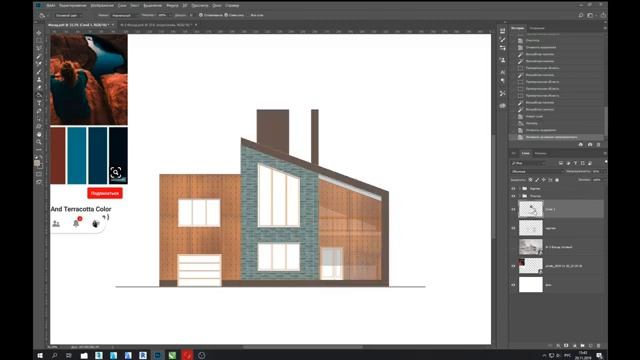Create new document from current history state
The image size is (640, 360).
click(x=581, y=144)
